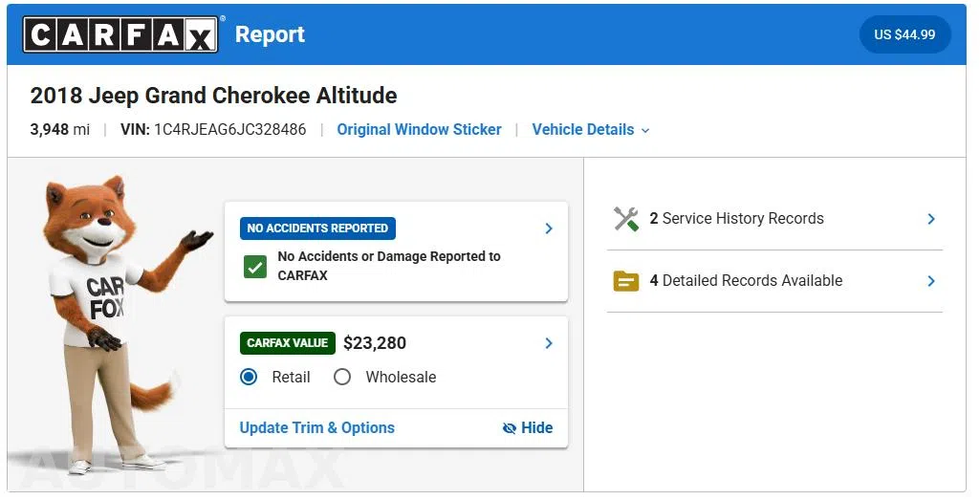980x500 pixels.
Task: Click the US $44.99 price button
Action: tap(905, 34)
